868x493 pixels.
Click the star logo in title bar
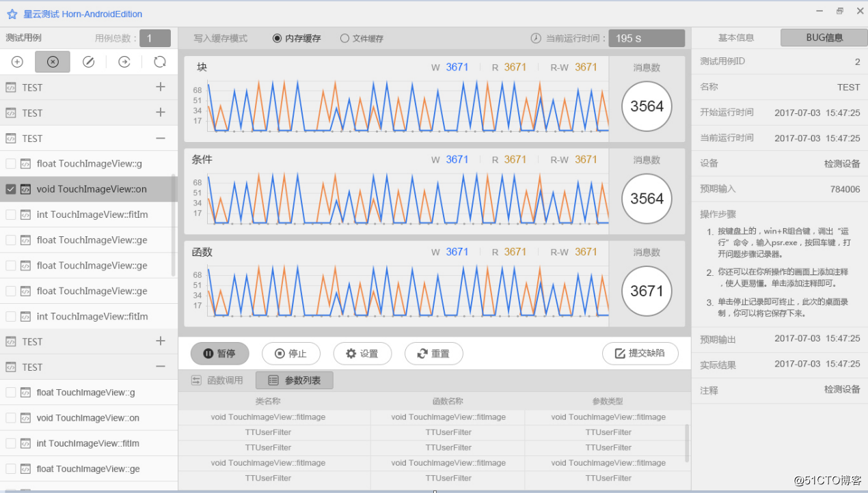[x=12, y=14]
